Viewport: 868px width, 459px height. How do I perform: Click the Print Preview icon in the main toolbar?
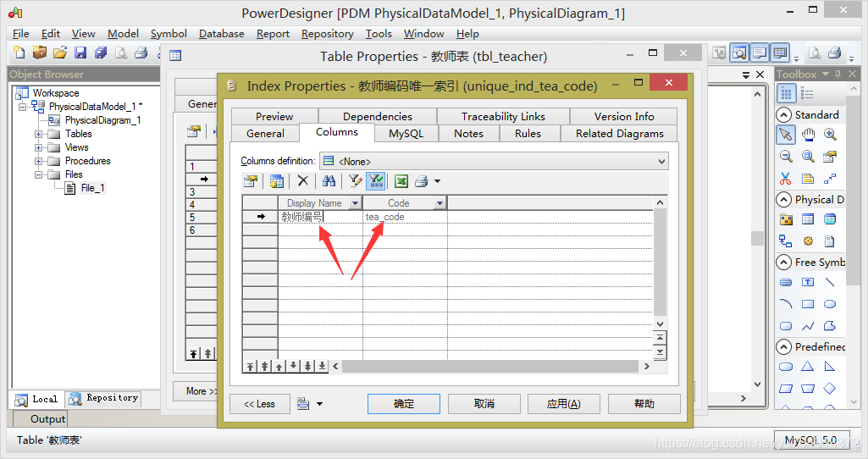[x=121, y=53]
